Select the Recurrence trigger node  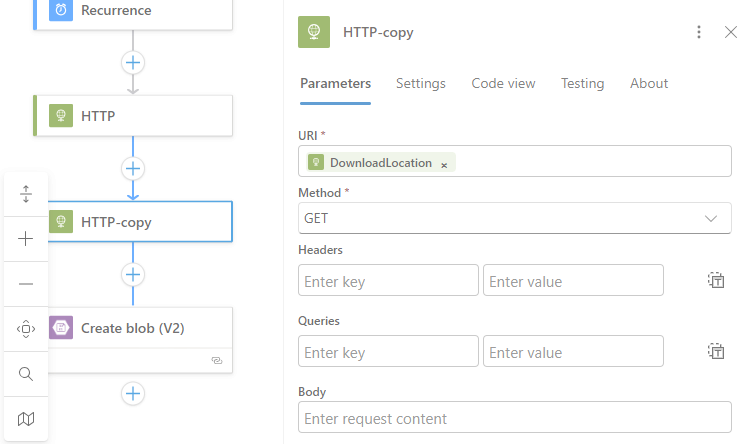[x=133, y=15]
